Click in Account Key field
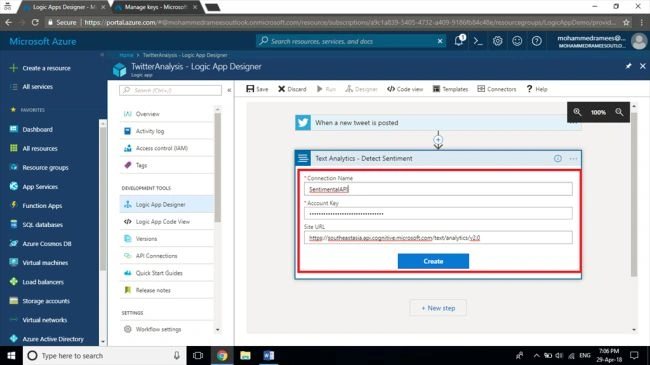This screenshot has width=650, height=365. tap(438, 214)
